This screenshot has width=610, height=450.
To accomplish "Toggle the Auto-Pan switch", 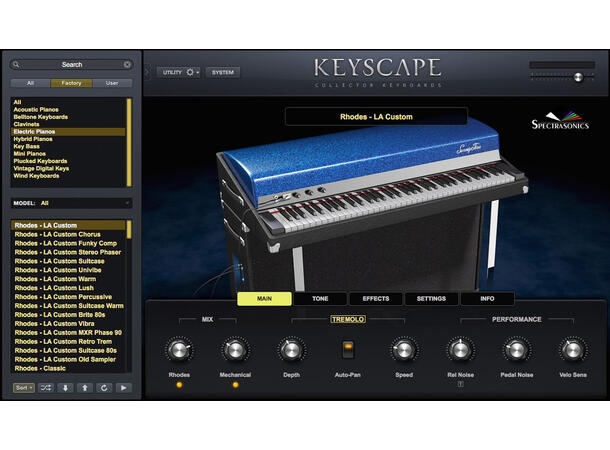I will 348,349.
